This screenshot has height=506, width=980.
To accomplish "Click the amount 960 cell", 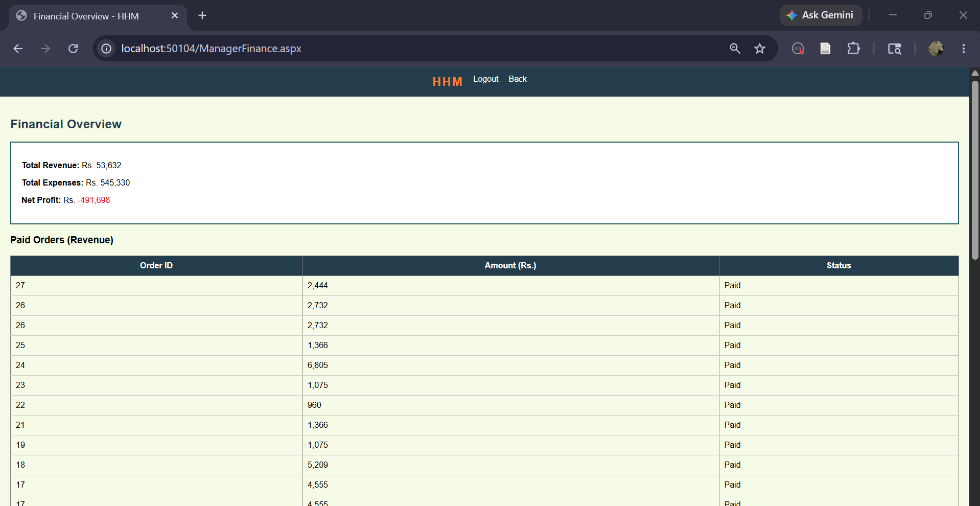I will [510, 405].
